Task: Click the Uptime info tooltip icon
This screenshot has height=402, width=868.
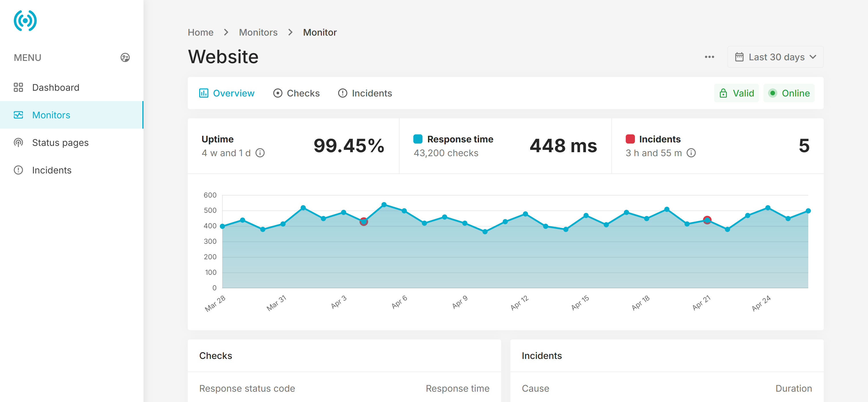Action: pos(260,153)
